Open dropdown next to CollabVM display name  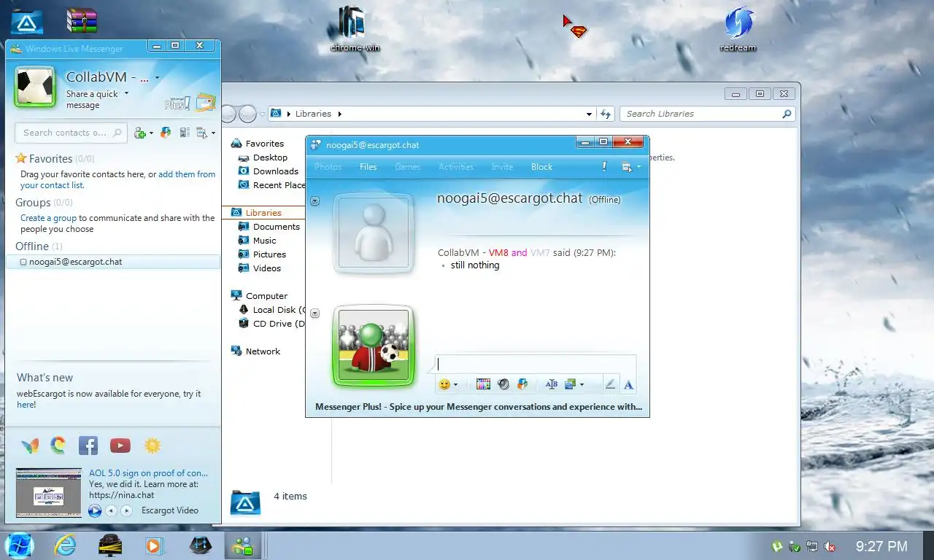pyautogui.click(x=157, y=77)
